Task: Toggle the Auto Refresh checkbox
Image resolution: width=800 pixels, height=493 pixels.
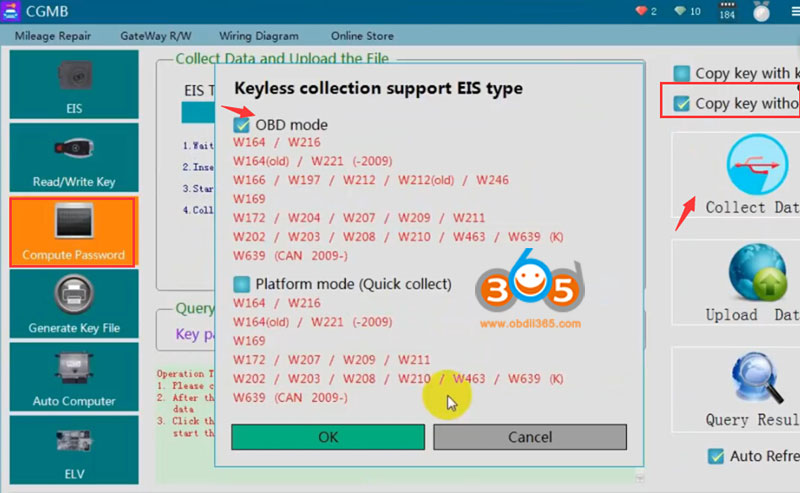Action: (715, 456)
